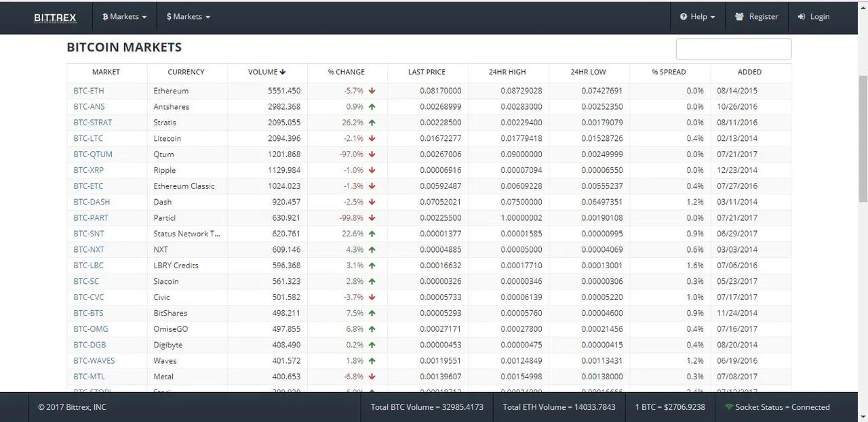Click the green up arrow in Status Network row
Viewport: 868px width, 422px height.
[x=372, y=234]
